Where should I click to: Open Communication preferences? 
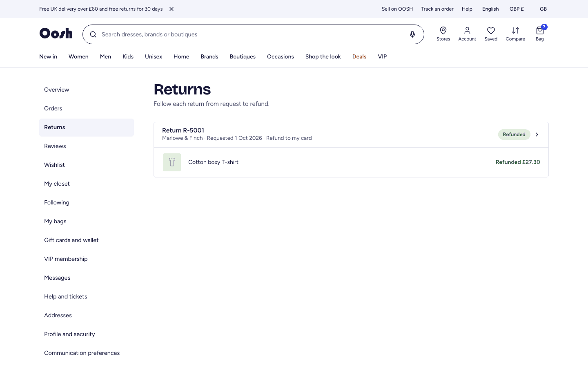(87, 353)
